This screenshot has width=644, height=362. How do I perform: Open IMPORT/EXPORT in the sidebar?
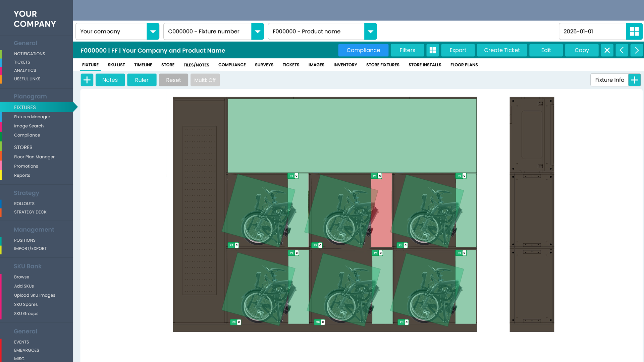[x=30, y=248]
